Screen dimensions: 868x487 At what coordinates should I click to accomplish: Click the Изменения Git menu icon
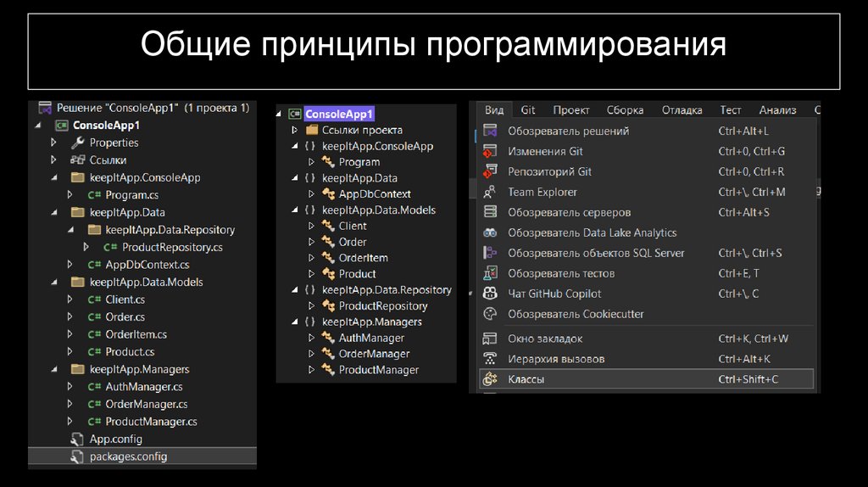(x=490, y=151)
